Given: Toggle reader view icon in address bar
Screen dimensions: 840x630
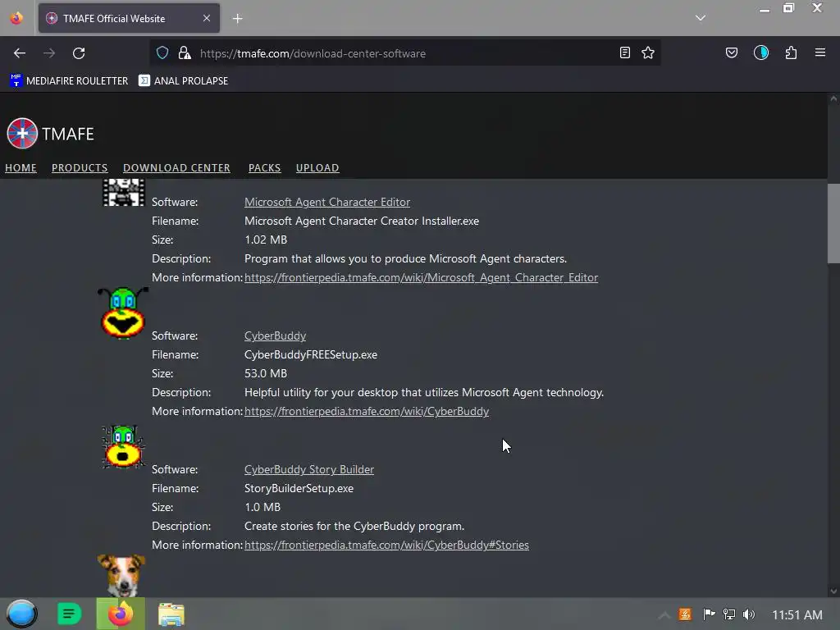Looking at the screenshot, I should pyautogui.click(x=624, y=52).
